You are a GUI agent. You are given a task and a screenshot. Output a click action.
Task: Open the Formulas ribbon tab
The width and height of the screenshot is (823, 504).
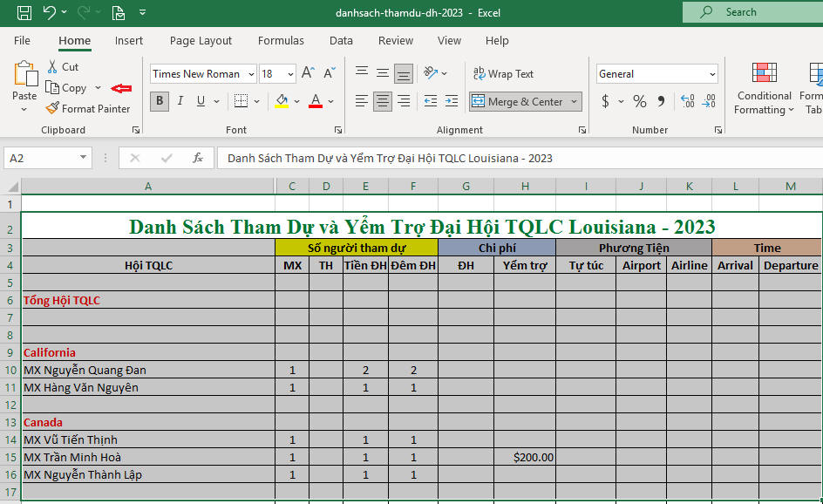(281, 41)
